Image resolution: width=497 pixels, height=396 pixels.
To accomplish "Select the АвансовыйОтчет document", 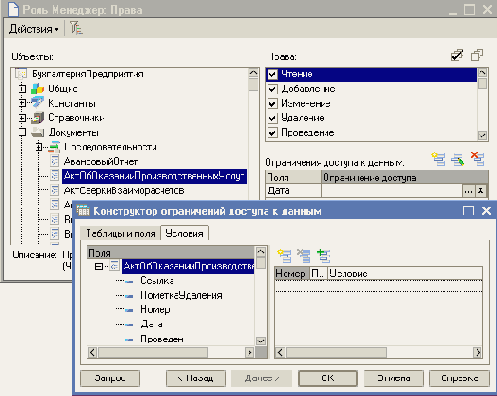I will tap(101, 162).
